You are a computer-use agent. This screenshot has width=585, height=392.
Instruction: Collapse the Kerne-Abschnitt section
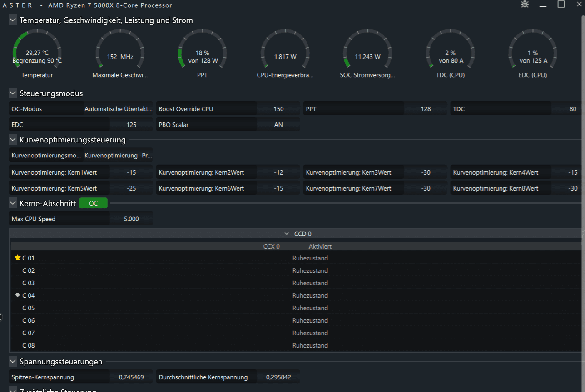pos(13,203)
